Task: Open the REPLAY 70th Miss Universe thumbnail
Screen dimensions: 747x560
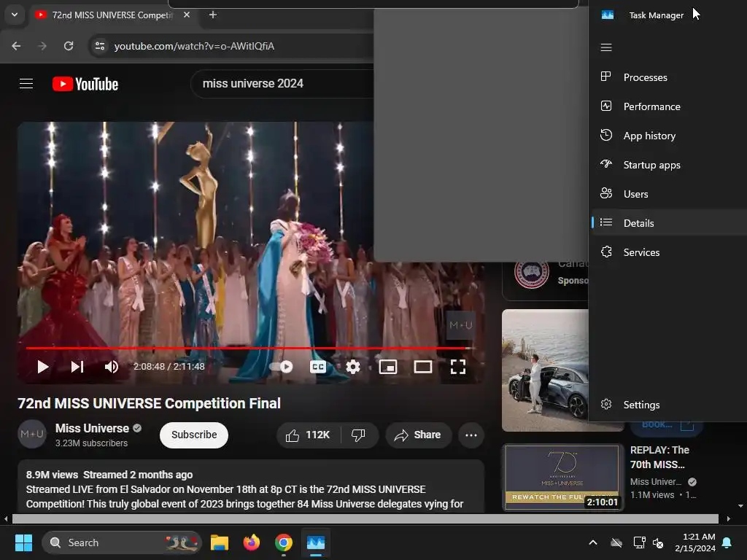Action: click(x=562, y=477)
